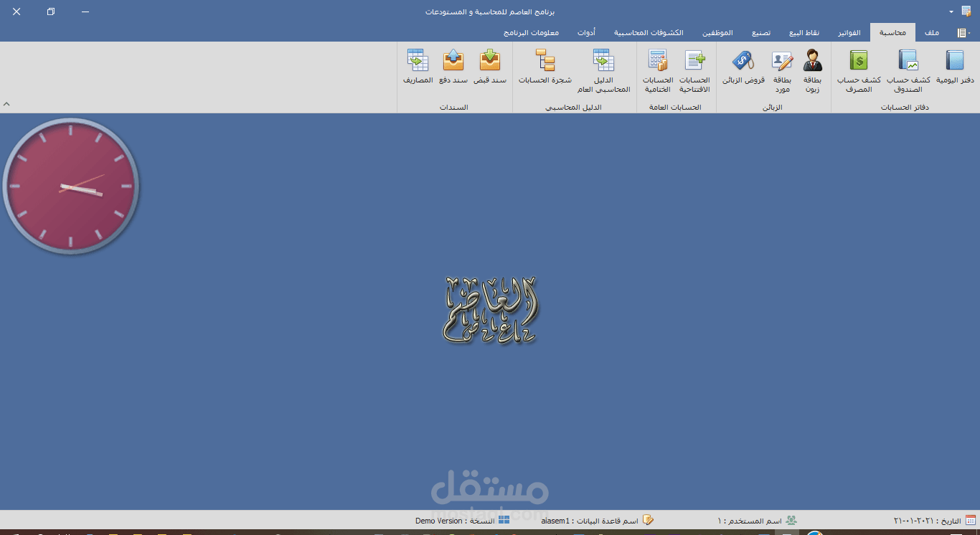Open the ملف file menu
The width and height of the screenshot is (980, 535).
(932, 33)
